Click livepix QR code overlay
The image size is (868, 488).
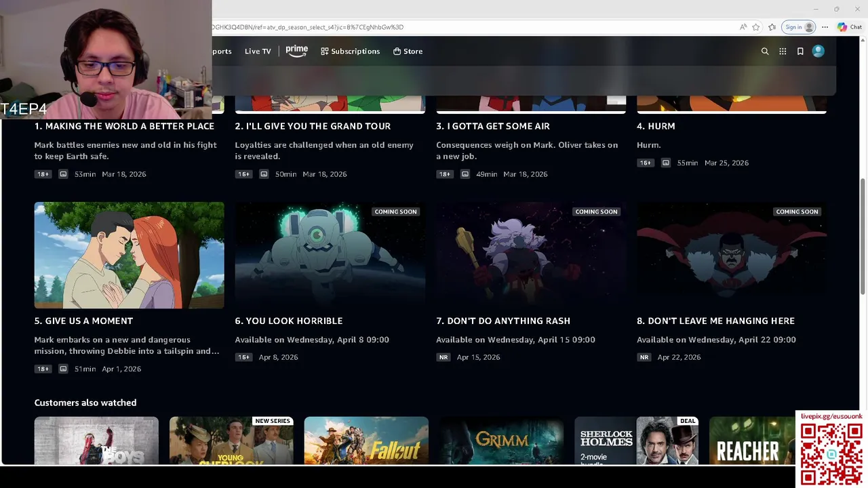[831, 454]
